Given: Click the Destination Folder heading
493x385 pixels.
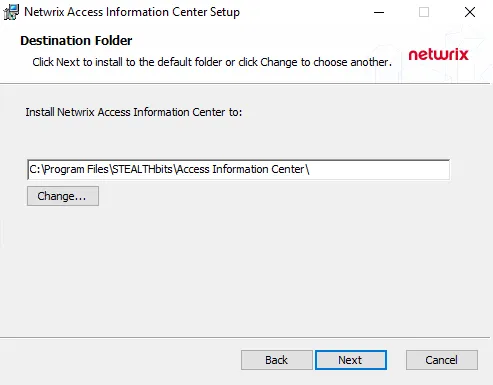Looking at the screenshot, I should tap(76, 41).
